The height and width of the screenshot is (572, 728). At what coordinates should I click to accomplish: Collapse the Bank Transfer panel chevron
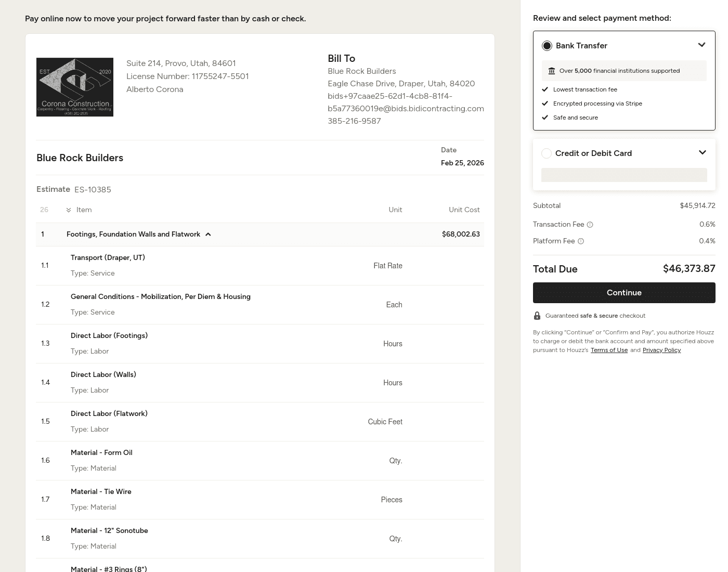click(701, 45)
